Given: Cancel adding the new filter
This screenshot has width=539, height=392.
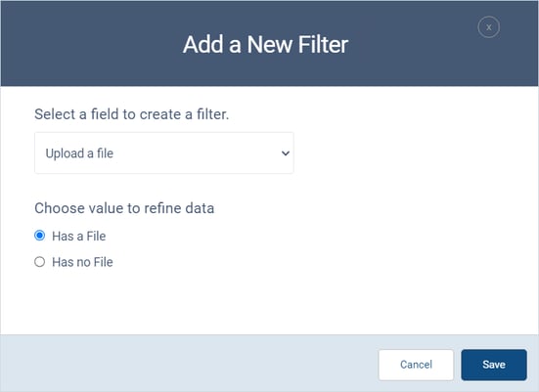Looking at the screenshot, I should point(416,365).
